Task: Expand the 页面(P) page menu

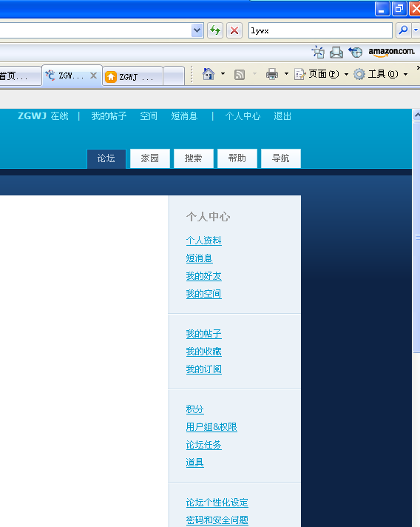Action: (322, 74)
